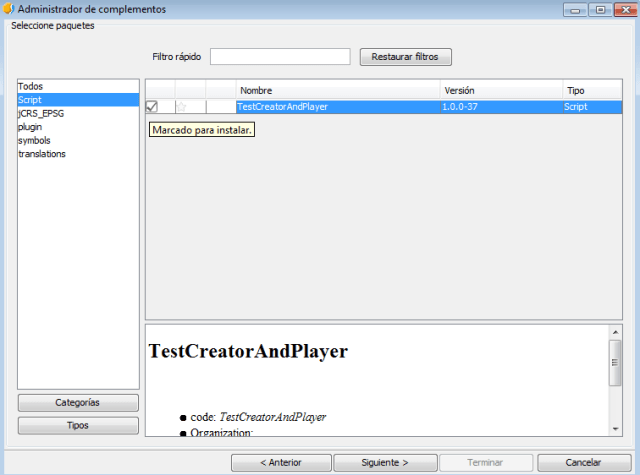Click the 'Tipos' button

(x=78, y=425)
